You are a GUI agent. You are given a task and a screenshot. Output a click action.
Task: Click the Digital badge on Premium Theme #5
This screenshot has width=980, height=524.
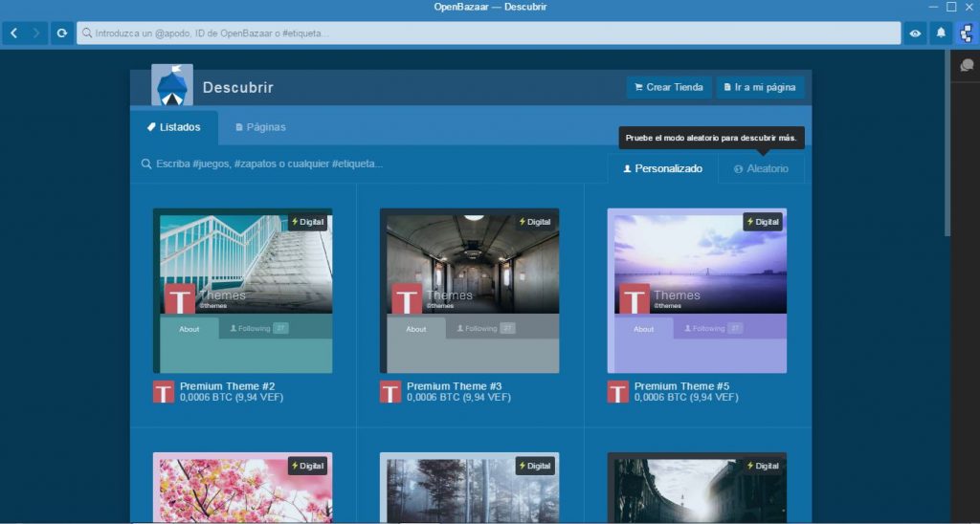point(763,222)
